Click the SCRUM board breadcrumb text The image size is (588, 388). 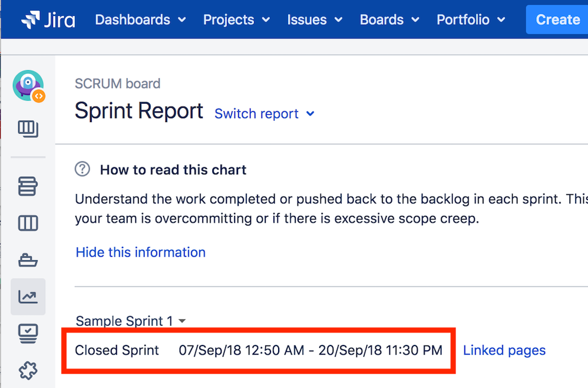coord(117,83)
